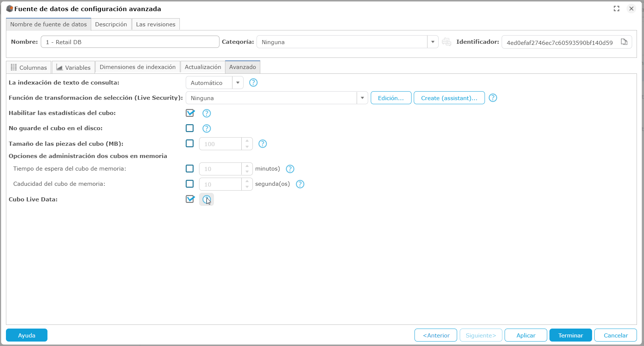Close the advanced configuration dialog
The width and height of the screenshot is (644, 346).
point(631,9)
